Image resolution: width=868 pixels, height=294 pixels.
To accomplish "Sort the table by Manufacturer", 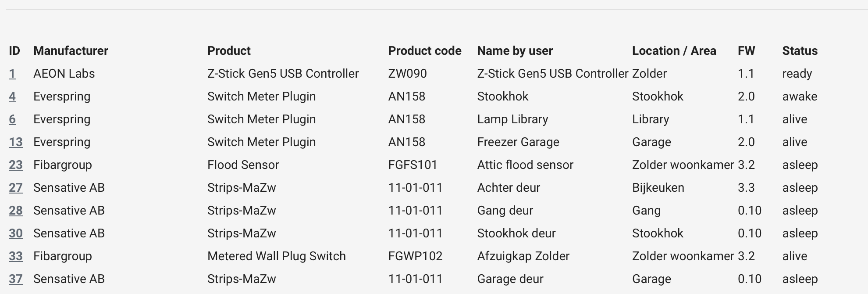I will coord(71,50).
